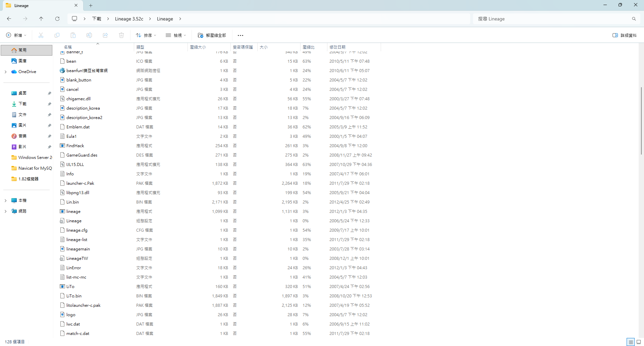644x346 pixels.
Task: Click the search magnifier icon
Action: point(634,19)
